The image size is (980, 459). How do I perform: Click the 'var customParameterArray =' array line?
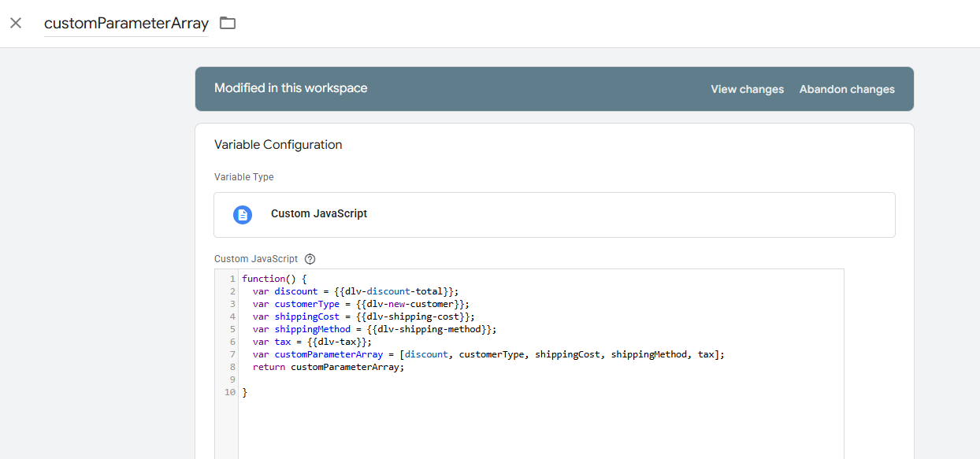click(488, 354)
